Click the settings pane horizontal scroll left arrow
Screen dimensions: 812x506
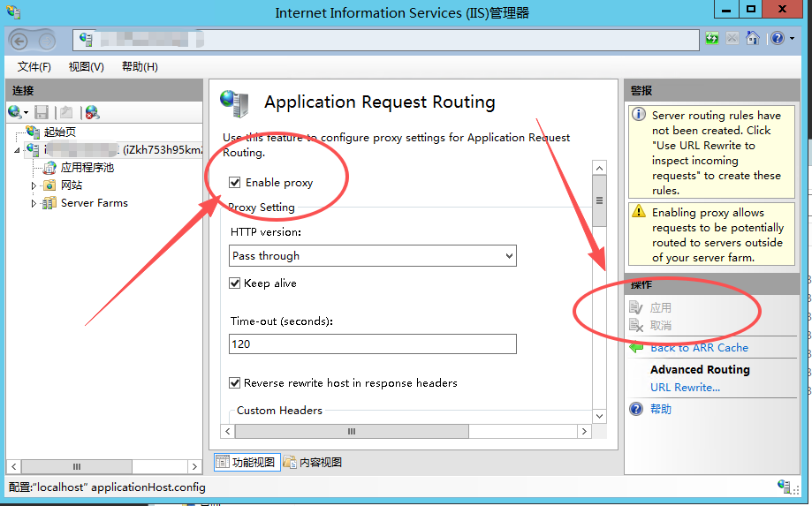[227, 431]
